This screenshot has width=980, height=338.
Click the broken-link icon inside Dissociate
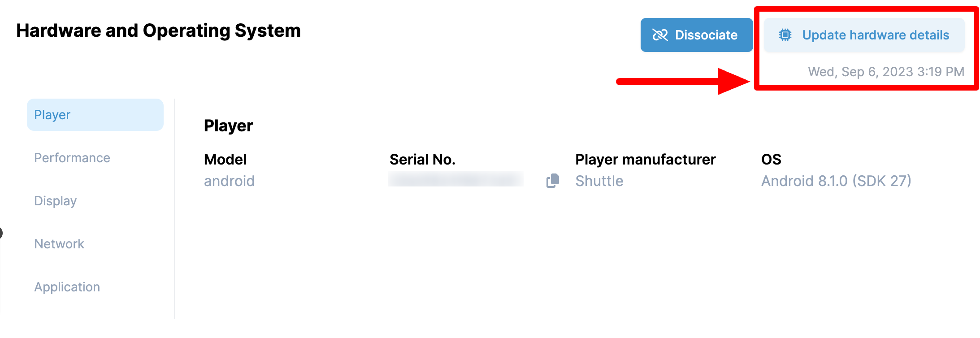tap(660, 35)
